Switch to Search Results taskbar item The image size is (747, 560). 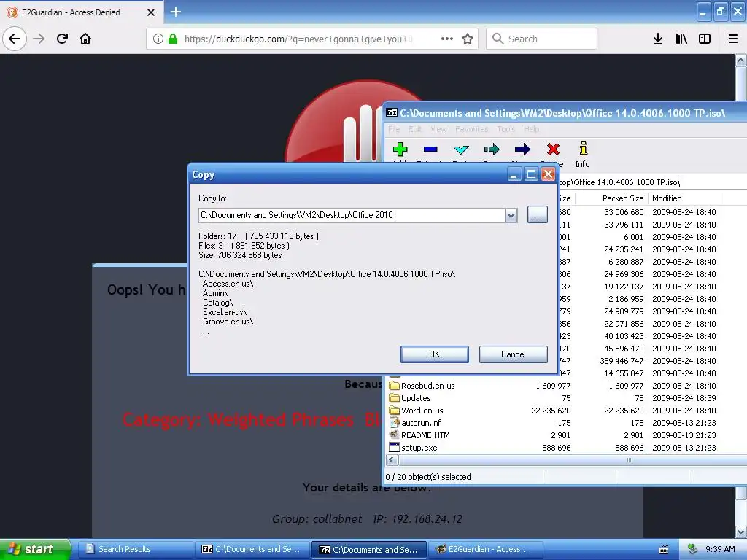point(134,549)
